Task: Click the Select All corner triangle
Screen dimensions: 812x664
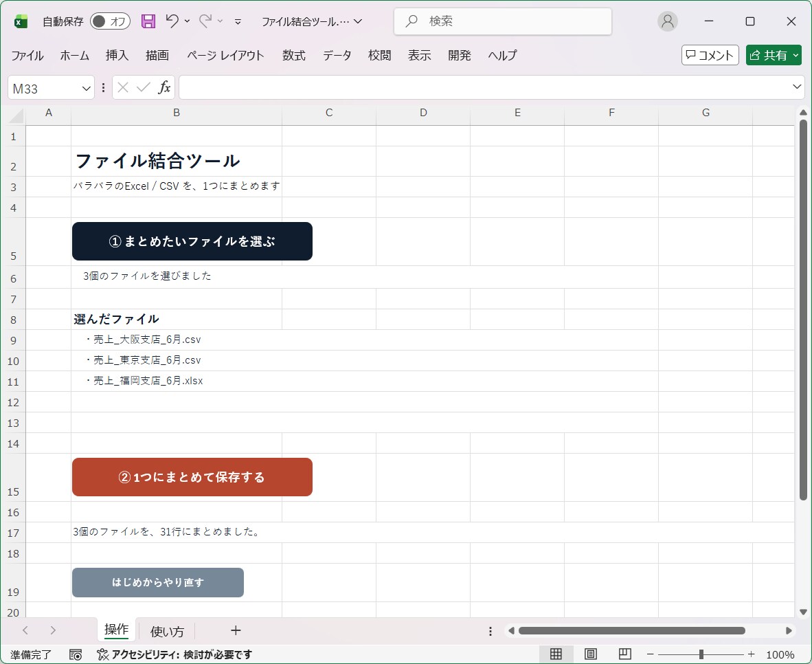Action: tap(16, 115)
